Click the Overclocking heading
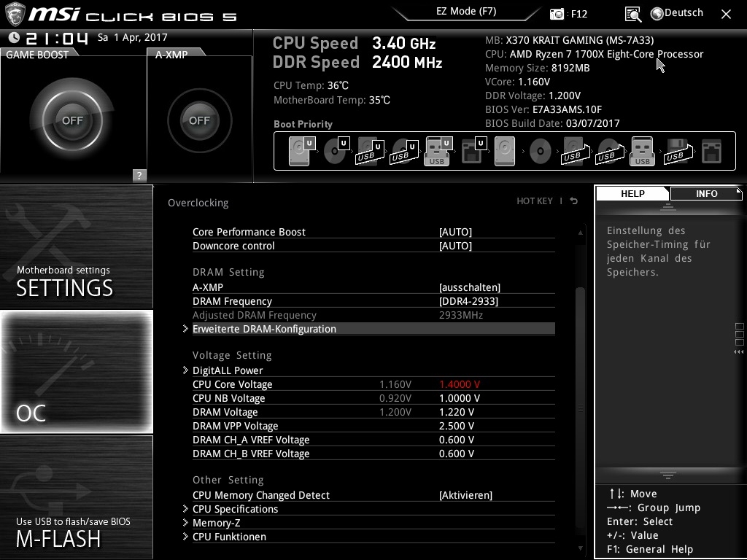 (198, 203)
